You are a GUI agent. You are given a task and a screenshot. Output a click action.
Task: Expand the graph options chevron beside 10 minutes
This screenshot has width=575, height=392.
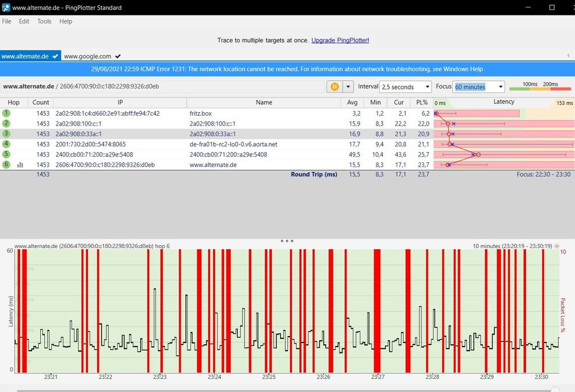(557, 246)
